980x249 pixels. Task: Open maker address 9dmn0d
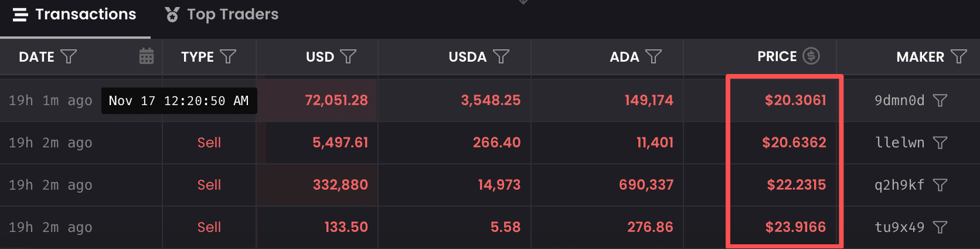899,100
